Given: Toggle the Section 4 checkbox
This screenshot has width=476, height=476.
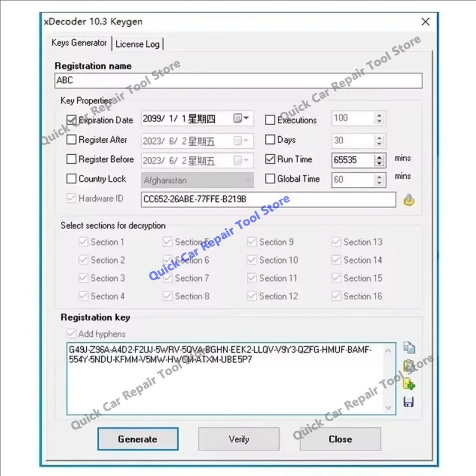Looking at the screenshot, I should coord(83,296).
